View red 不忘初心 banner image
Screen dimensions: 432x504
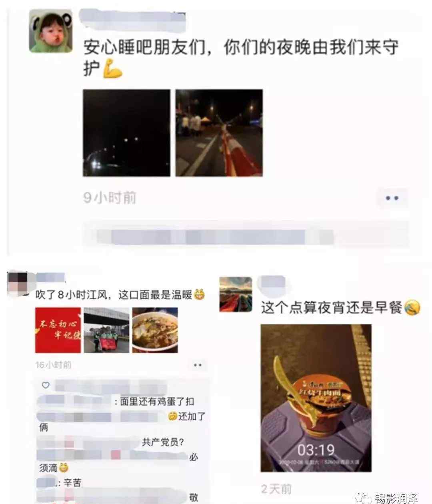[x=58, y=330]
